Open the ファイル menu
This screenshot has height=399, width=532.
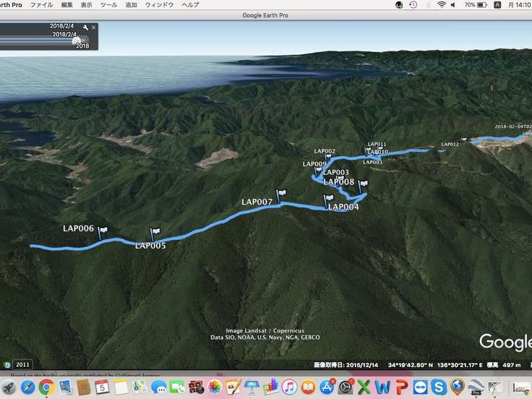coord(41,5)
